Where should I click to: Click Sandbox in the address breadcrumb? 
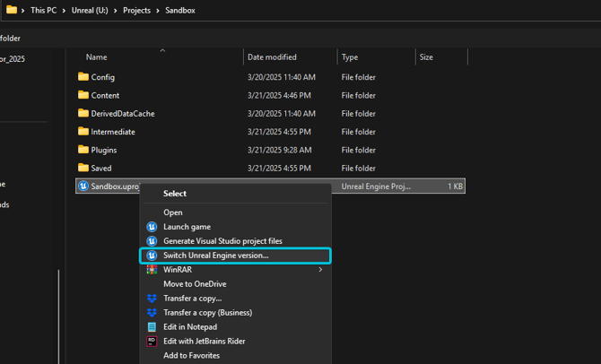point(180,11)
